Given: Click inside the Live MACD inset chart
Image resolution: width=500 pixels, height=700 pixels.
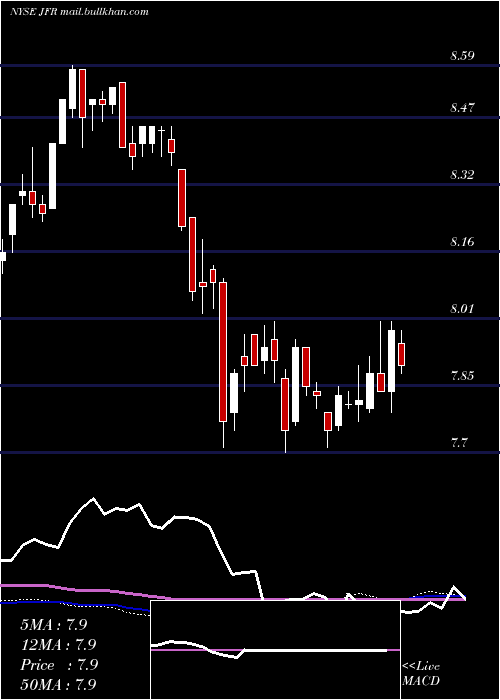Looking at the screenshot, I should click(x=275, y=650).
